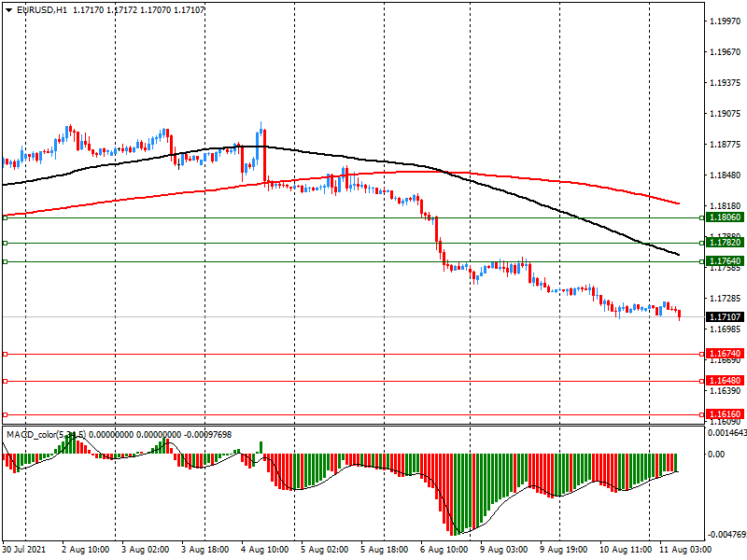Click the 30 Jul 2021 date label

tap(24, 550)
